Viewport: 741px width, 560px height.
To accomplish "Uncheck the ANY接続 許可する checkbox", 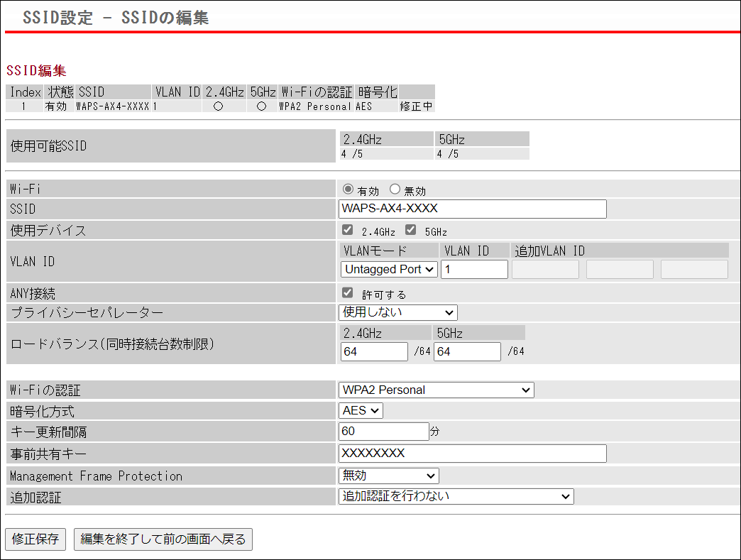I will point(347,292).
